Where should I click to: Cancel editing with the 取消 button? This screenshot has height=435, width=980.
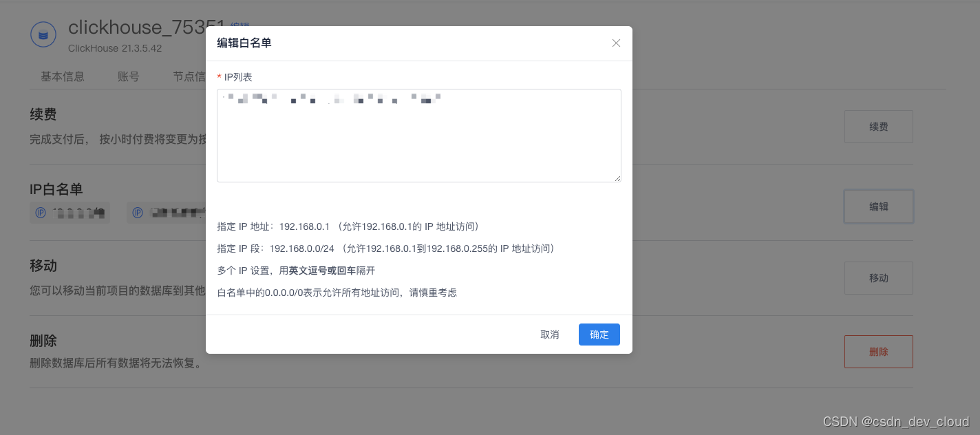550,335
